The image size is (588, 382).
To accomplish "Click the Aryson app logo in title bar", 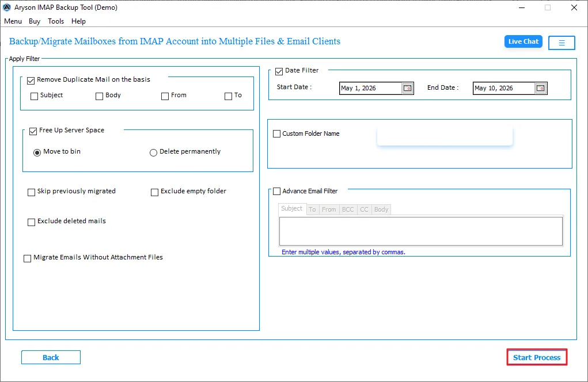I will coord(7,7).
